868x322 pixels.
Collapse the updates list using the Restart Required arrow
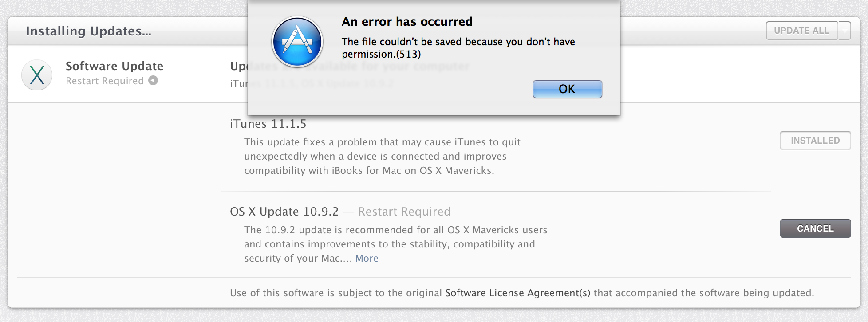[x=153, y=80]
